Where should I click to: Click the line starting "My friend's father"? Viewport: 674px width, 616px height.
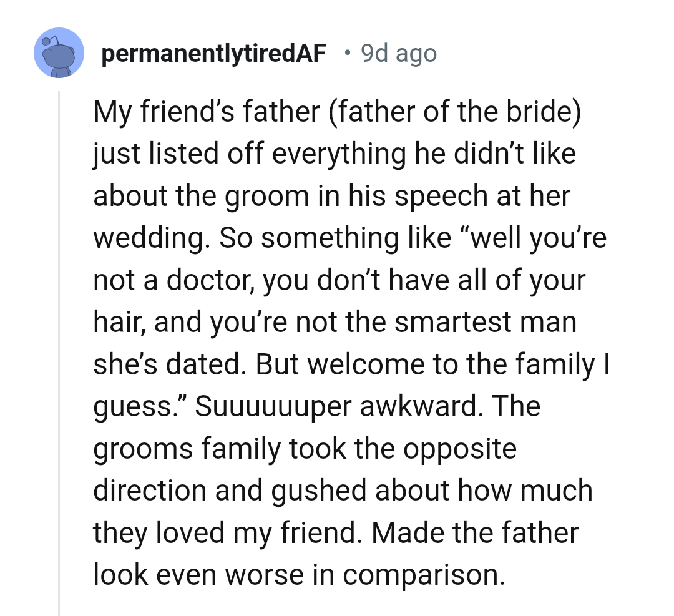coord(336,112)
